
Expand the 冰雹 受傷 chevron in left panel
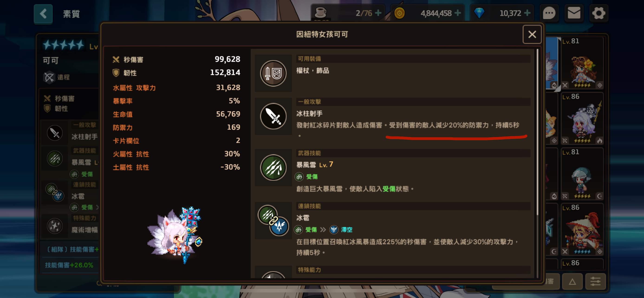pyautogui.click(x=97, y=207)
